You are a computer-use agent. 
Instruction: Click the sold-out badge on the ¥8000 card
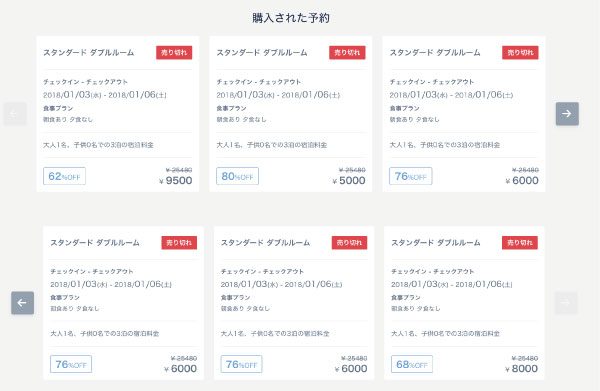click(520, 243)
